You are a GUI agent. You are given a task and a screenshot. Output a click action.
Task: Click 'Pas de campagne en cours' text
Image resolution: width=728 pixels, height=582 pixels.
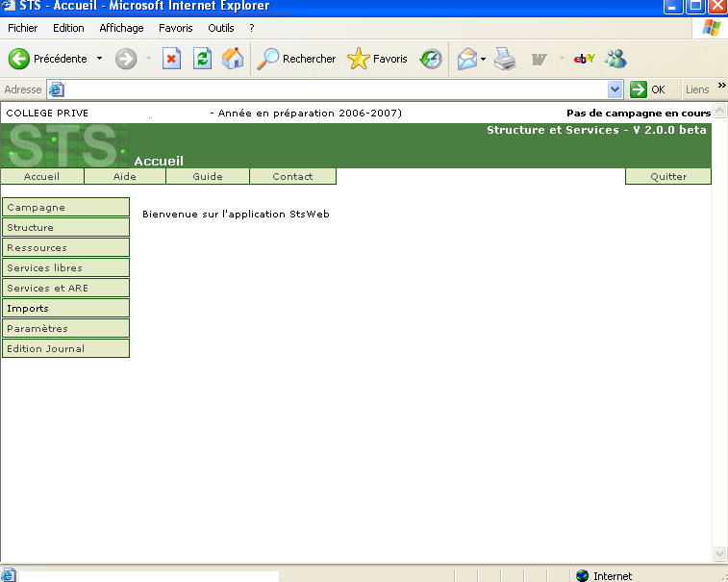[x=639, y=113]
